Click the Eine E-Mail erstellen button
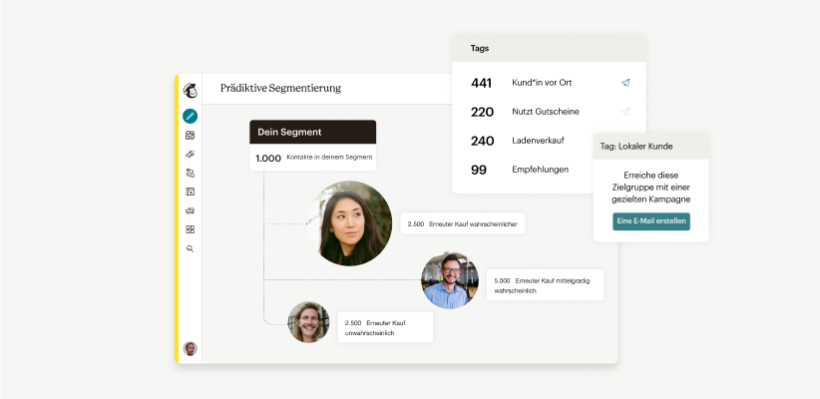Screen dimensions: 820x399 pyautogui.click(x=651, y=221)
